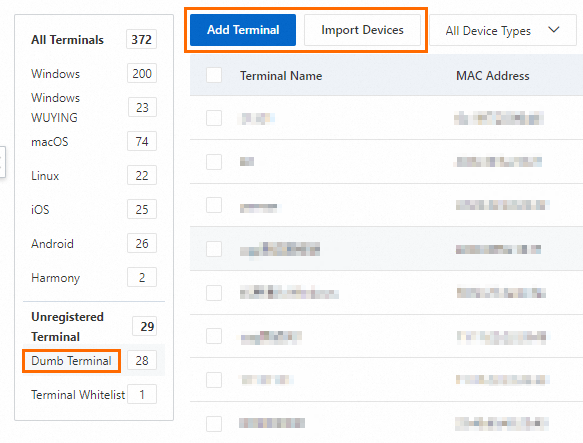Click the collapse handle at the left edge

coord(2,162)
